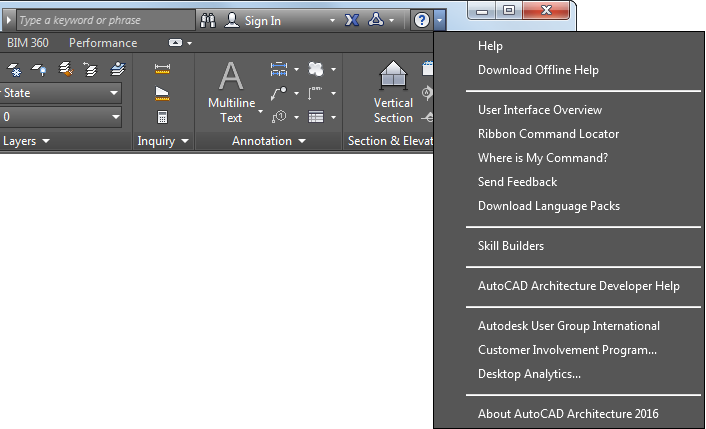Open the A360 icon dropdown arrow
This screenshot has height=429, width=706.
pyautogui.click(x=391, y=21)
